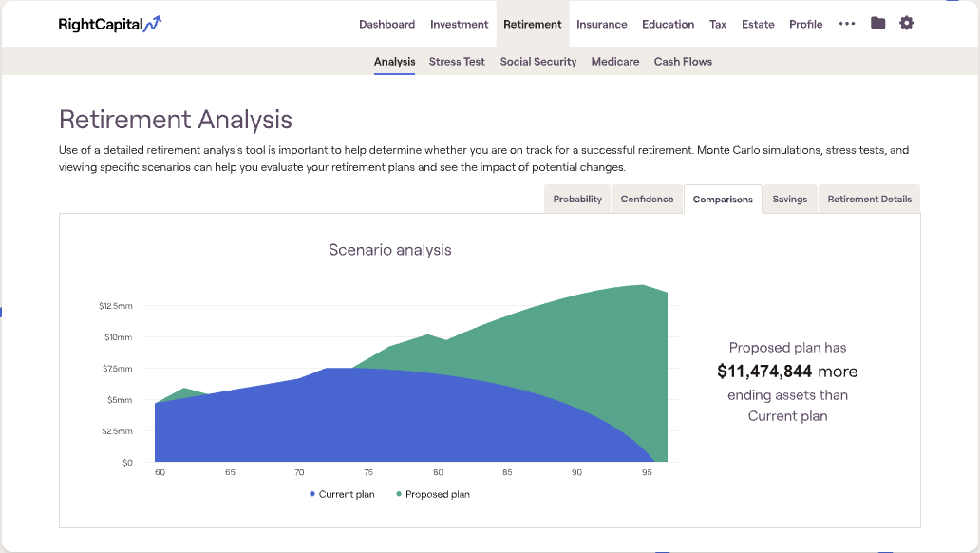Screen dimensions: 980x553
Task: Click the $2.5mm axis label
Action: point(117,431)
